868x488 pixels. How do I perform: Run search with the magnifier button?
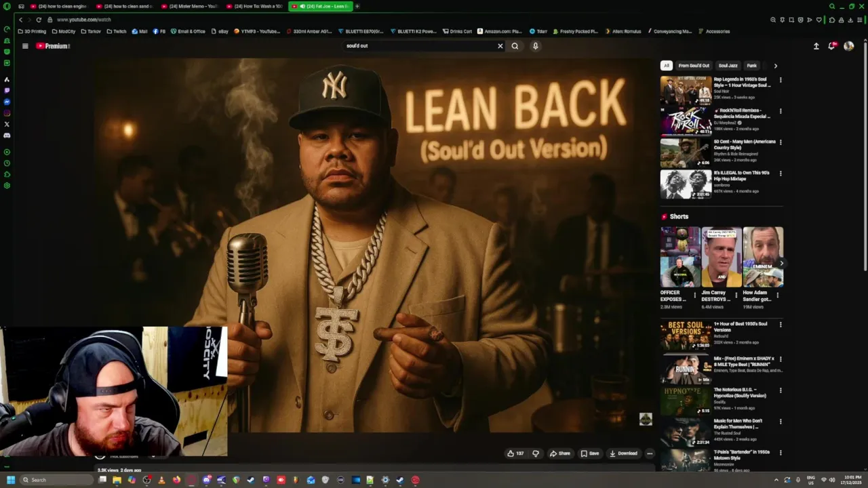point(515,46)
